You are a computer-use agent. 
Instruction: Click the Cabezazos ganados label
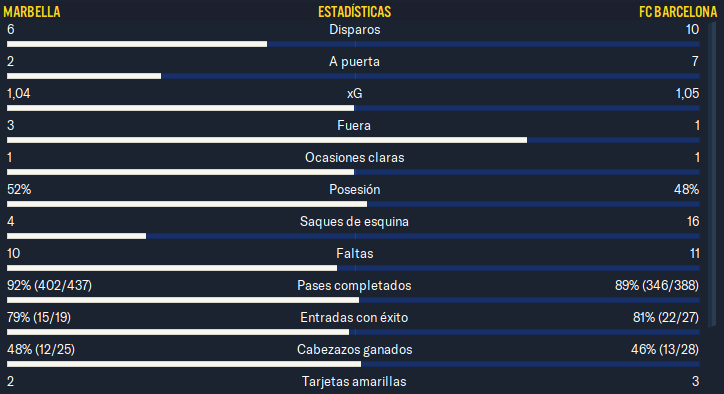[355, 350]
